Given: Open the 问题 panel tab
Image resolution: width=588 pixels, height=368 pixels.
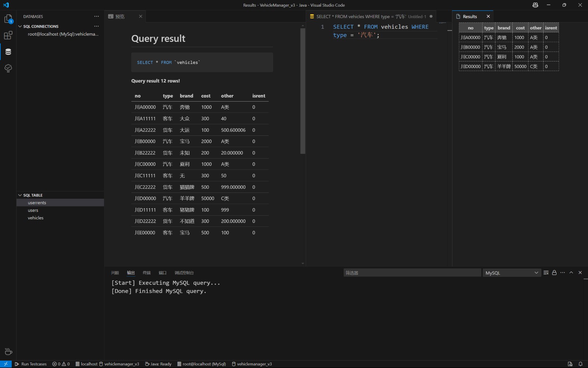Looking at the screenshot, I should tap(115, 273).
